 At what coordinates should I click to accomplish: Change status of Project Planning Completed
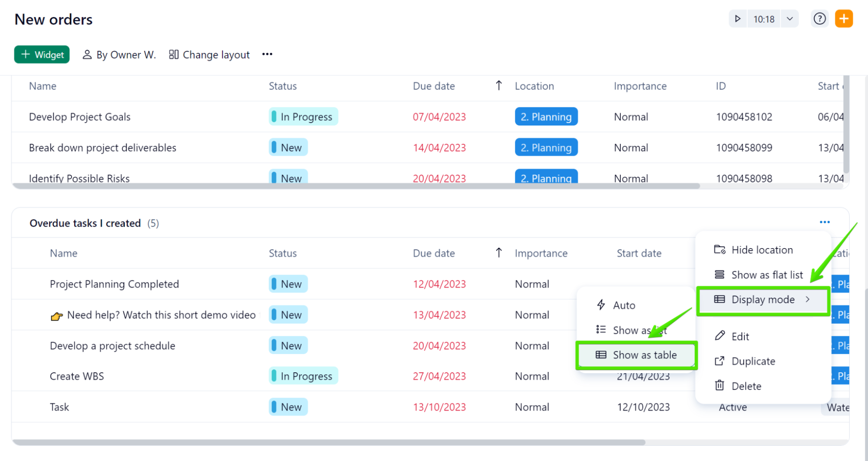288,284
